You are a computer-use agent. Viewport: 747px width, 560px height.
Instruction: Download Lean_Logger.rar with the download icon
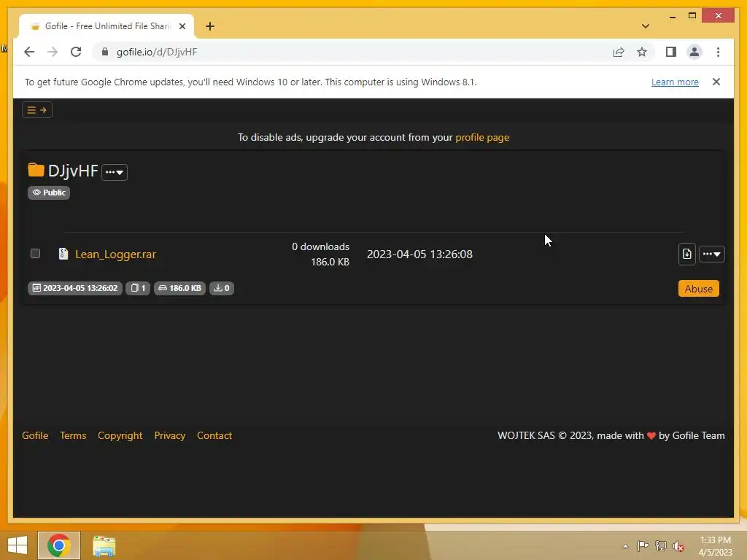(686, 254)
